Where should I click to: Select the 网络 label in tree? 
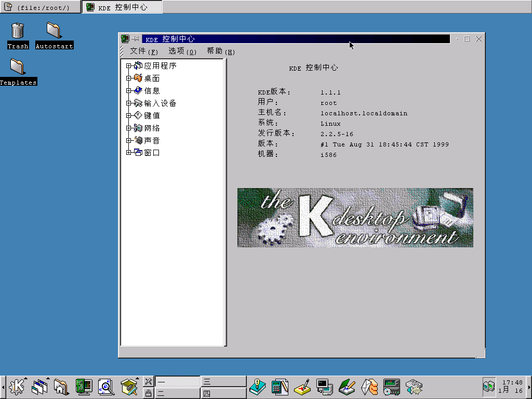pos(152,128)
